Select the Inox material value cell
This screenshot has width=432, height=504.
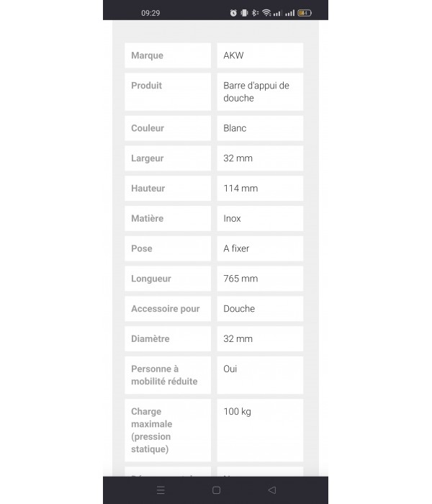(260, 219)
